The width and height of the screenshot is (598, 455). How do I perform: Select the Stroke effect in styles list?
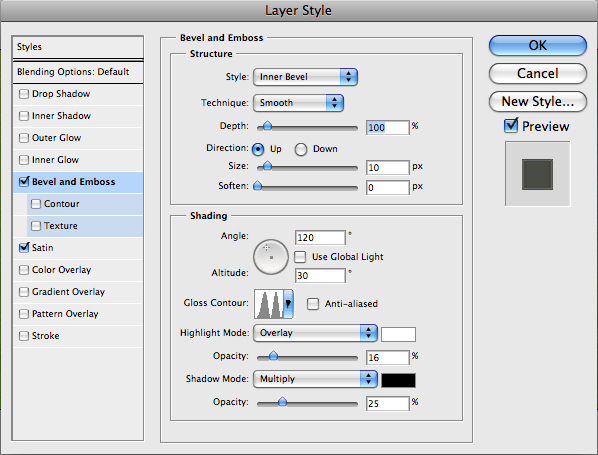click(78, 336)
